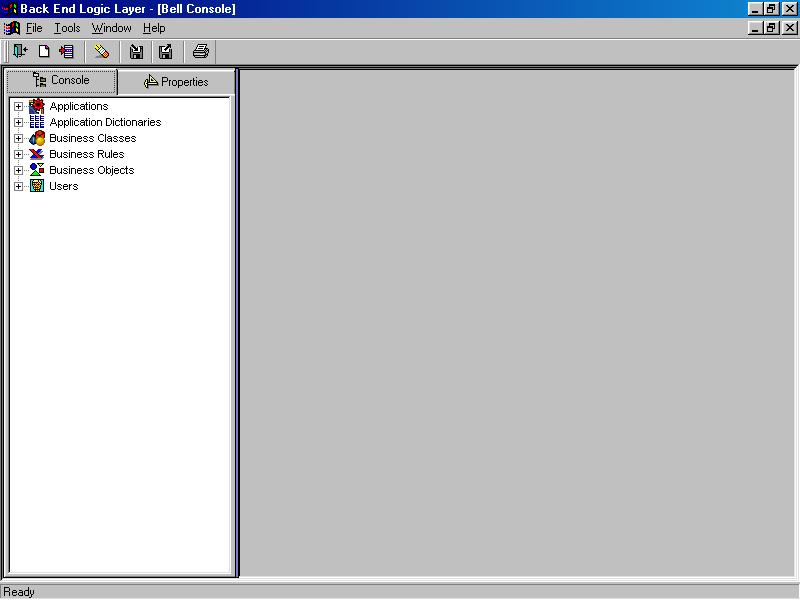Open the Window menu
800x600 pixels.
pyautogui.click(x=112, y=28)
